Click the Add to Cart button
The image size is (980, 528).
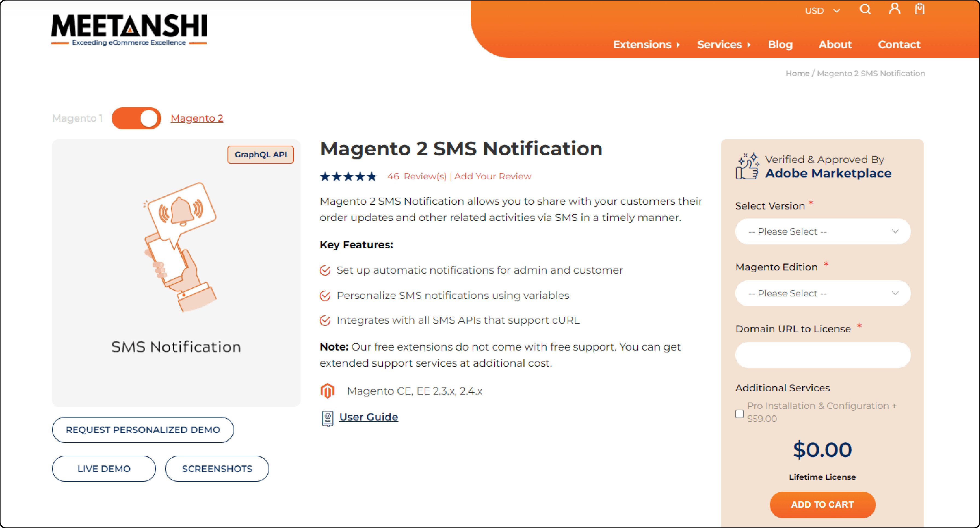822,504
